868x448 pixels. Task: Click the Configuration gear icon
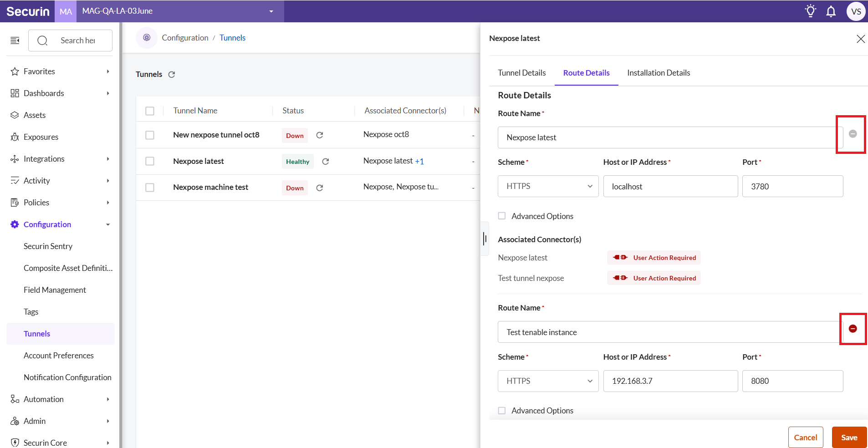pos(15,224)
